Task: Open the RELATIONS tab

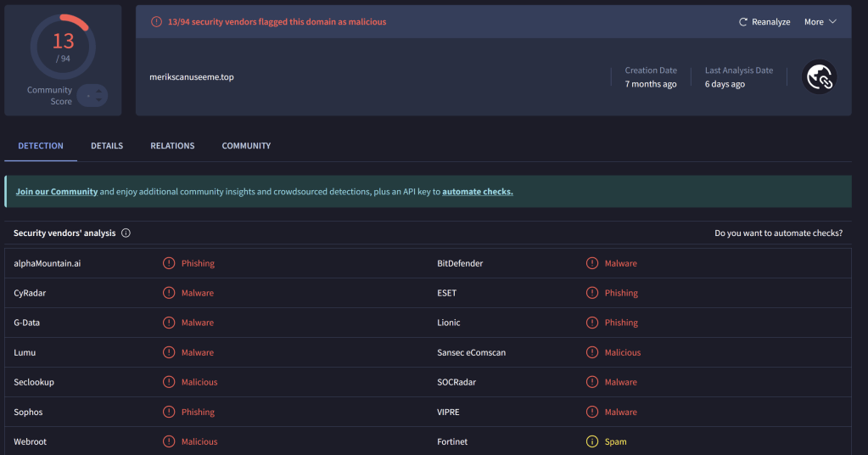Action: tap(172, 146)
